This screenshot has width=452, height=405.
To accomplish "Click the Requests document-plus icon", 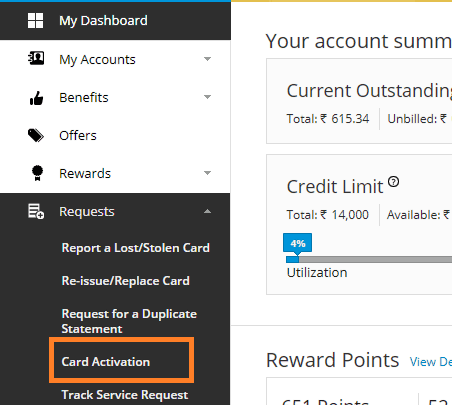I will pos(36,211).
